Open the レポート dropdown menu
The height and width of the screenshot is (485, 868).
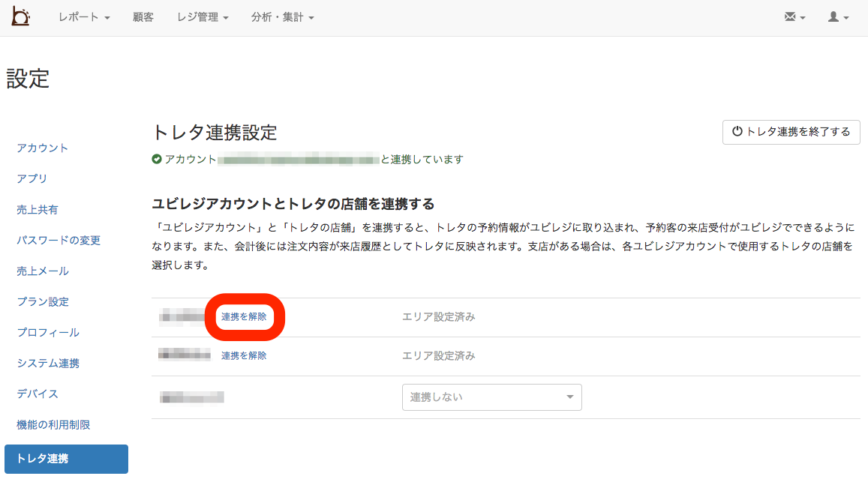pos(84,17)
